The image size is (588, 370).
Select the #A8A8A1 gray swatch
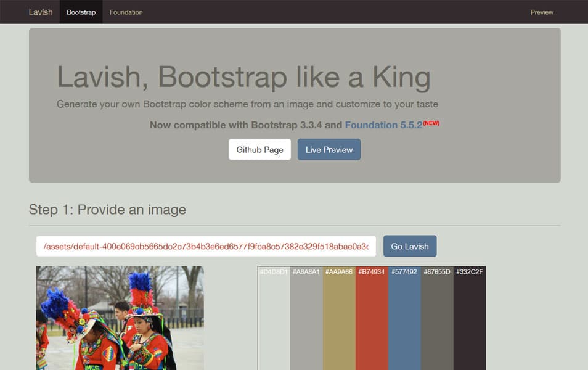(x=306, y=321)
